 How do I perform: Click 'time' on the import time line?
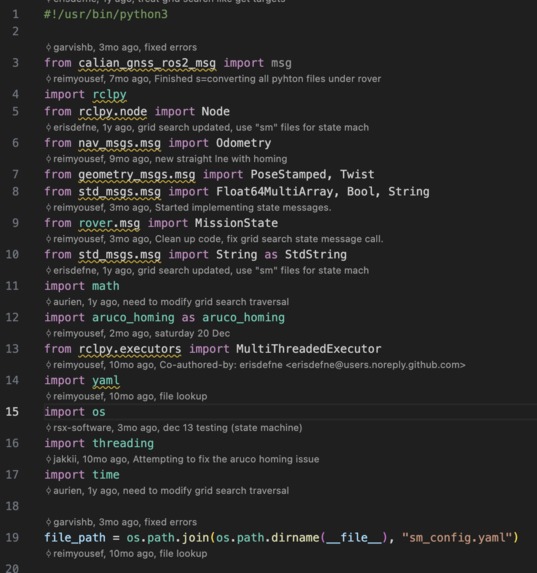coord(106,475)
